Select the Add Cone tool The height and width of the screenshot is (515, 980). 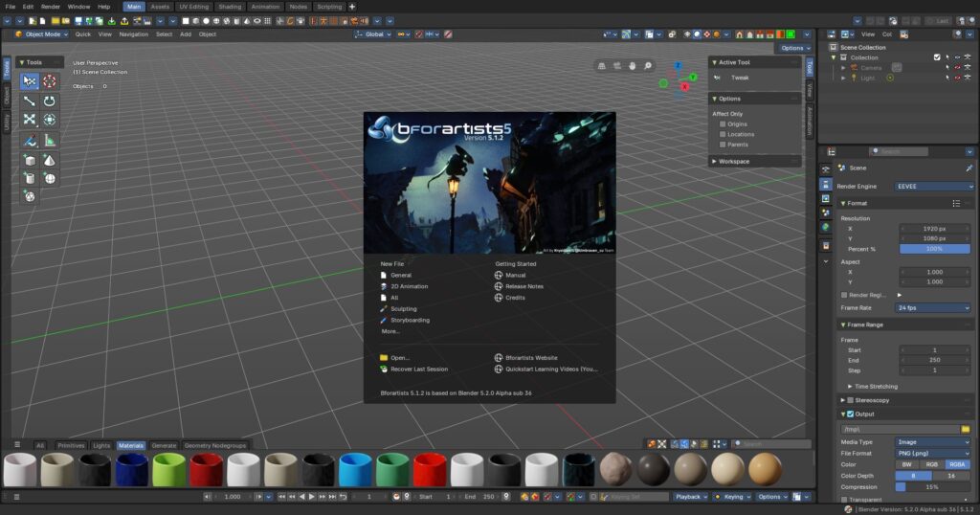click(x=50, y=161)
